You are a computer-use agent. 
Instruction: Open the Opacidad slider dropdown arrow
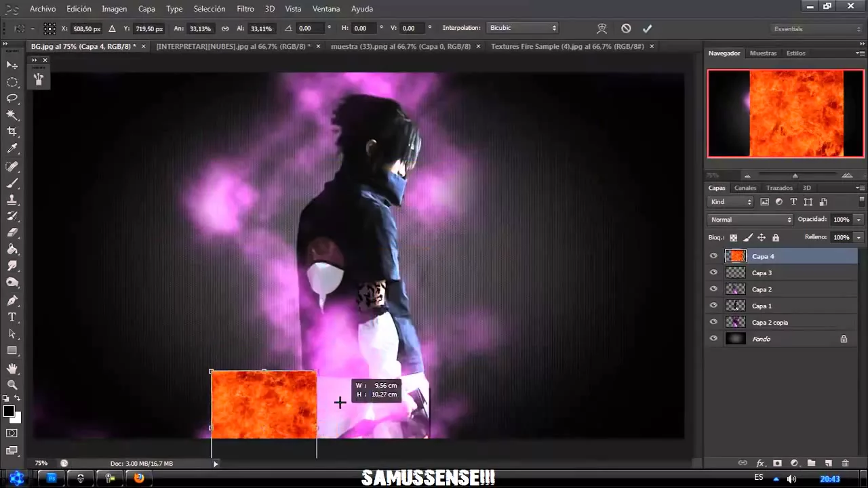(859, 220)
